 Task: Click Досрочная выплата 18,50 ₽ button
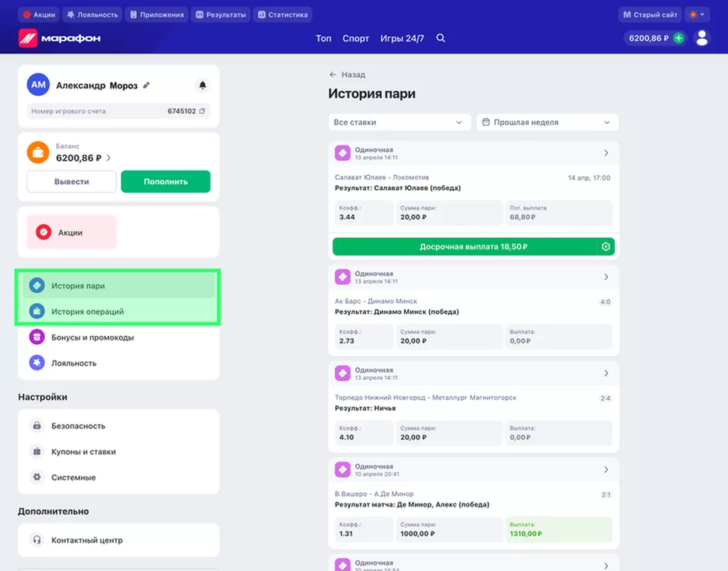[464, 247]
